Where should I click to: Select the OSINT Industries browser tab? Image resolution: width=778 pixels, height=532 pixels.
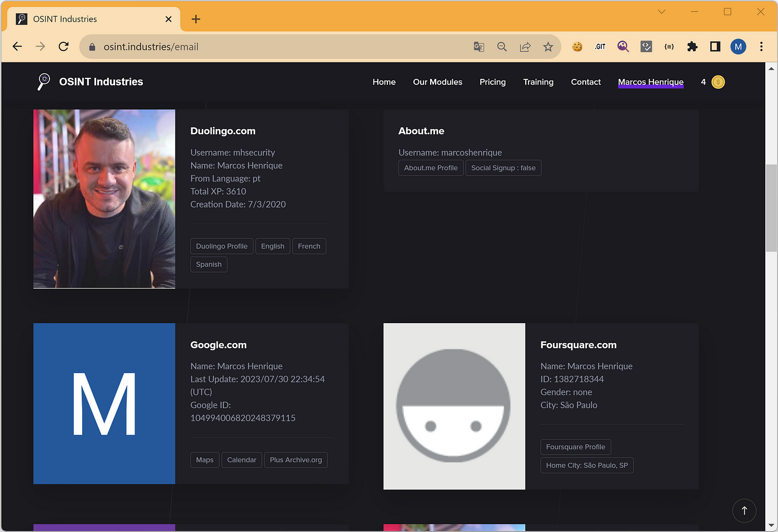tap(93, 19)
